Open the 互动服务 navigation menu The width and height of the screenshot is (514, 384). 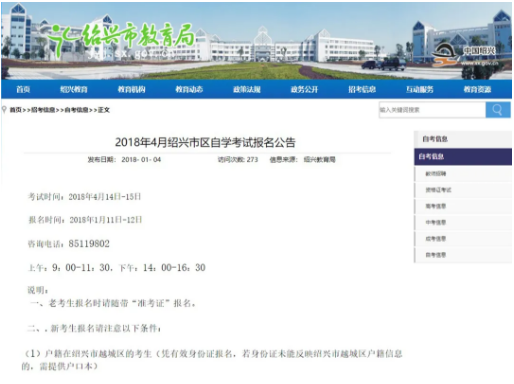420,89
